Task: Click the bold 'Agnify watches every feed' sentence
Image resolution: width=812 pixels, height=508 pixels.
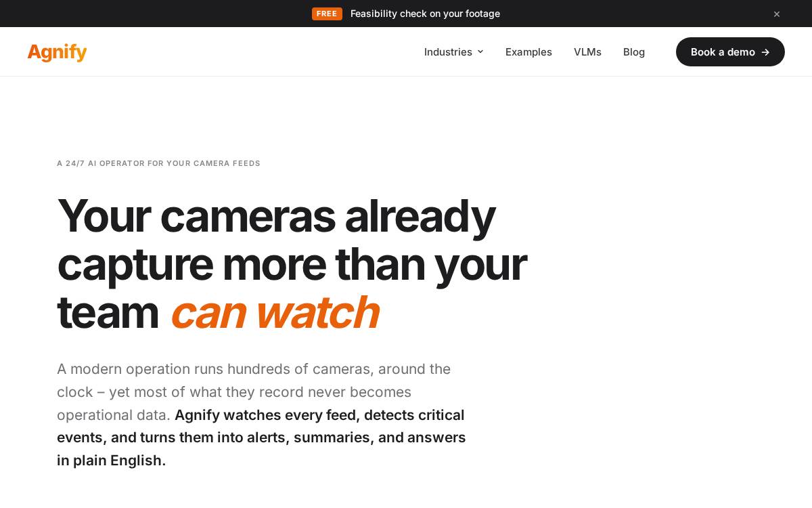Action: (261, 438)
